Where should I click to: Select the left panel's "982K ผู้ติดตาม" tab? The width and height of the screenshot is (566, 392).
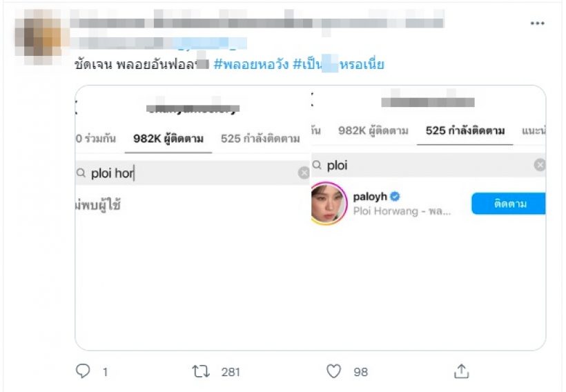pyautogui.click(x=168, y=139)
